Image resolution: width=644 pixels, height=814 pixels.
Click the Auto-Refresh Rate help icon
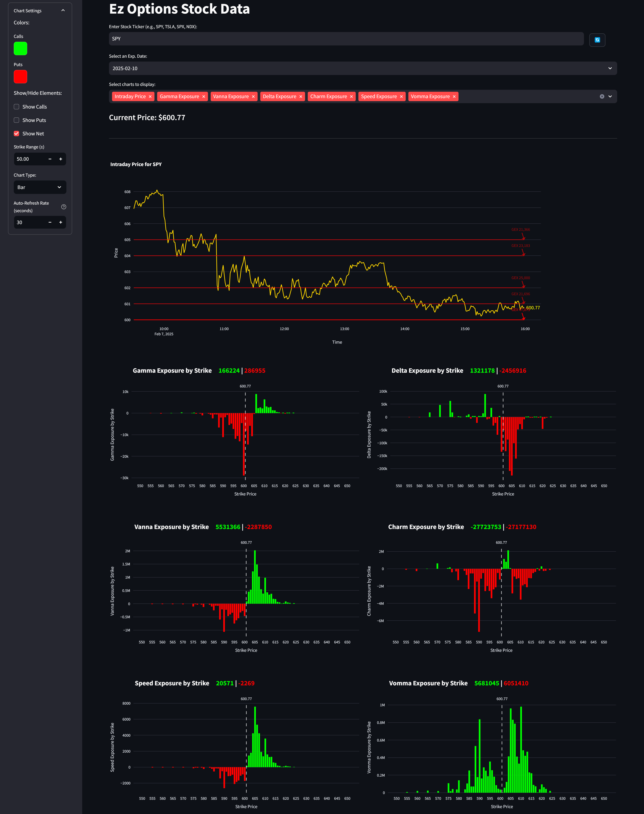(64, 207)
